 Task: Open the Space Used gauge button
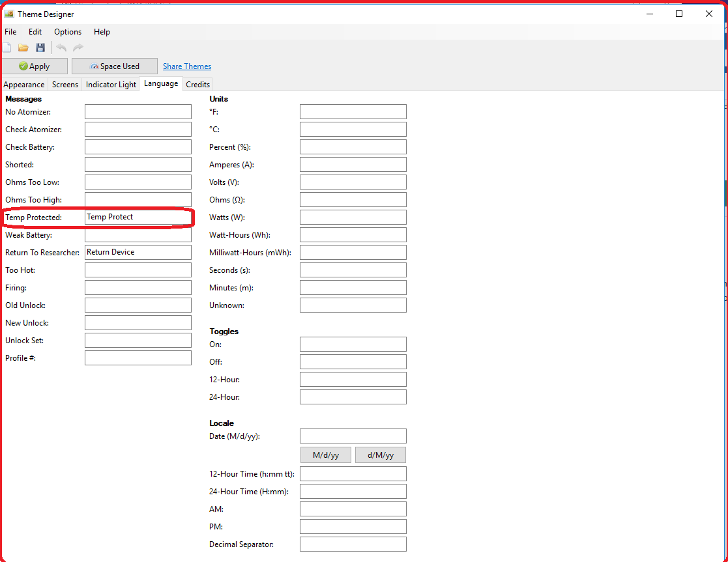tap(115, 66)
